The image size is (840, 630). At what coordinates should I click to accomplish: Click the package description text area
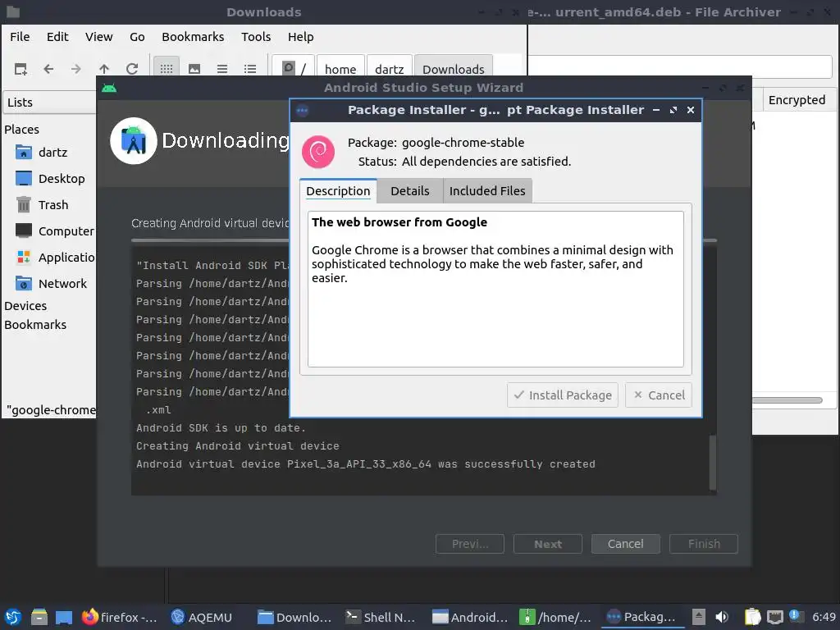(x=495, y=290)
